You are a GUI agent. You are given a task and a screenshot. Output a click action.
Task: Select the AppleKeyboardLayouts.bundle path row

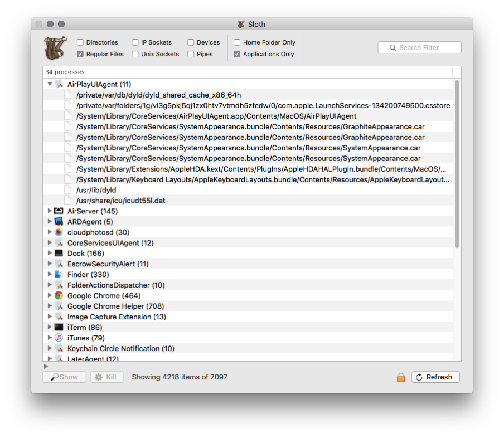(248, 179)
